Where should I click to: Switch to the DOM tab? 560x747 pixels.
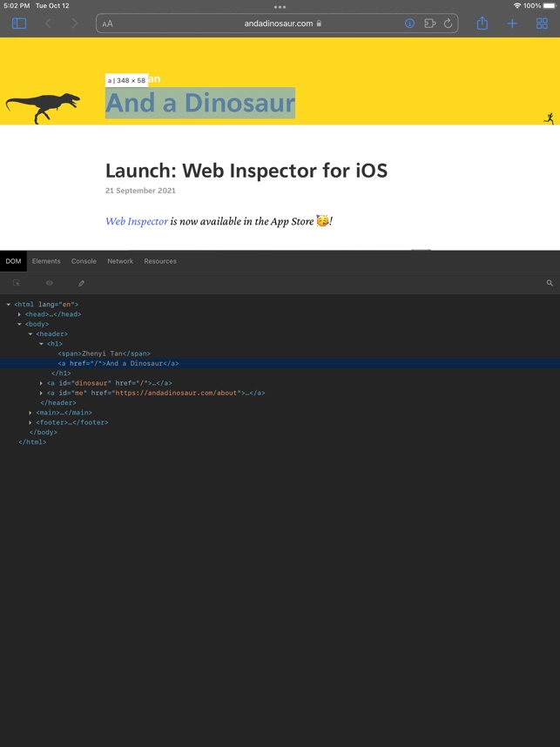coord(13,261)
